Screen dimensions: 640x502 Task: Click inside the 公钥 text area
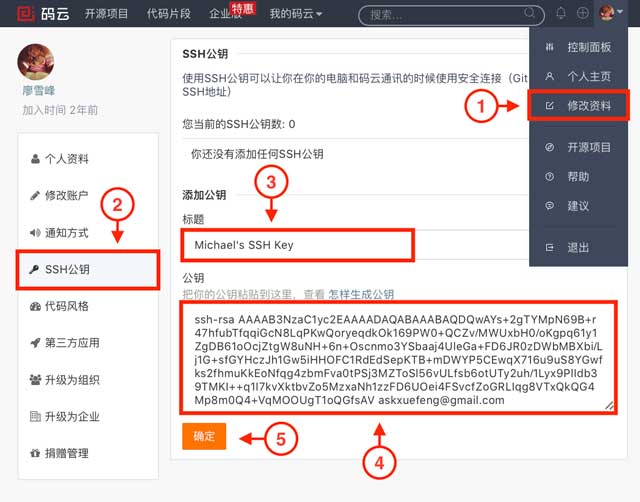(x=398, y=358)
